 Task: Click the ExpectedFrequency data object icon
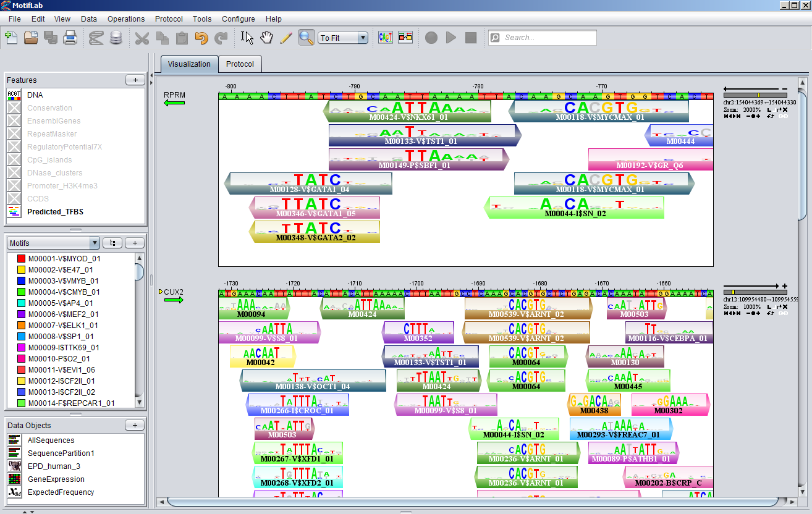(14, 492)
